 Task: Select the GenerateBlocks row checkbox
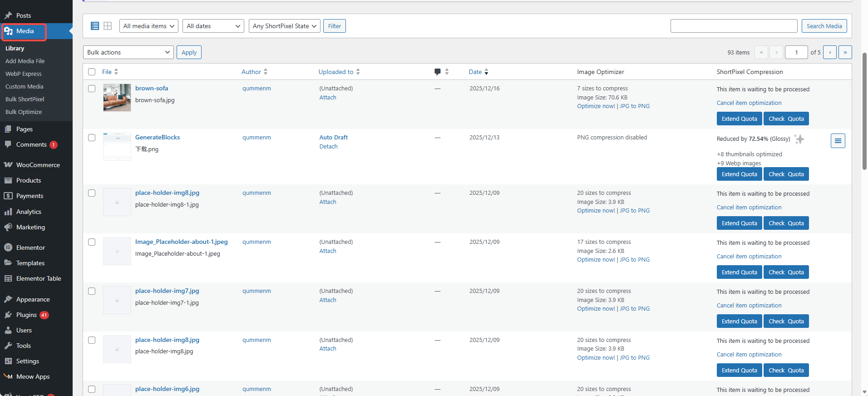coord(92,138)
